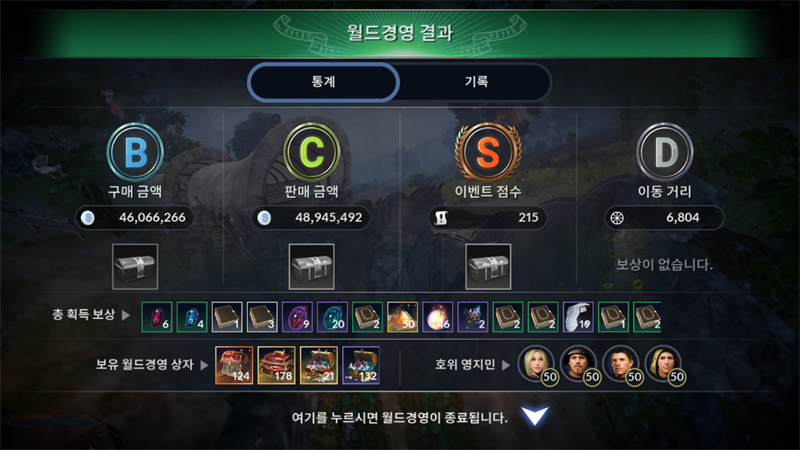This screenshot has height=450, width=800.
Task: Select the white feather reward with count 19
Action: point(578,317)
